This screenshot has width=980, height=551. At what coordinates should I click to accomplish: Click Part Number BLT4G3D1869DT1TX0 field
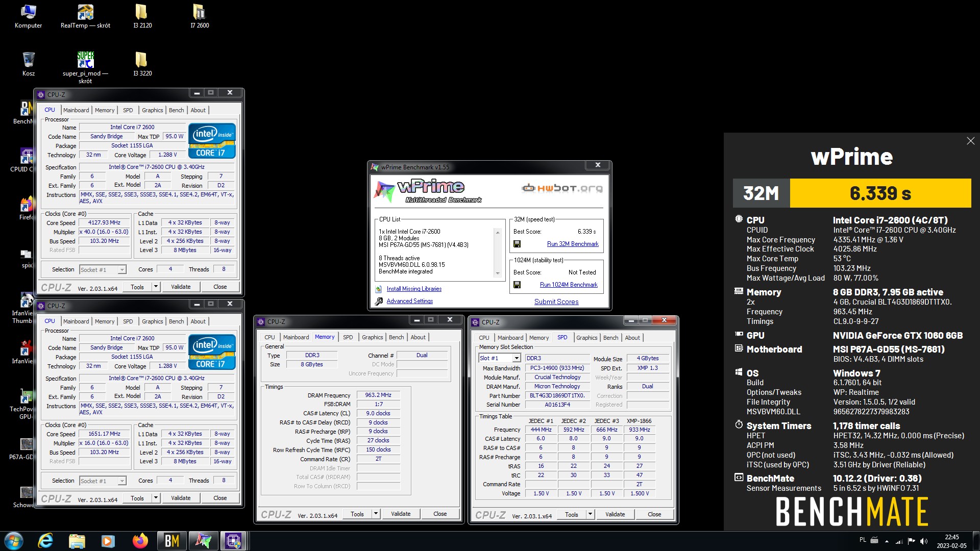click(557, 395)
